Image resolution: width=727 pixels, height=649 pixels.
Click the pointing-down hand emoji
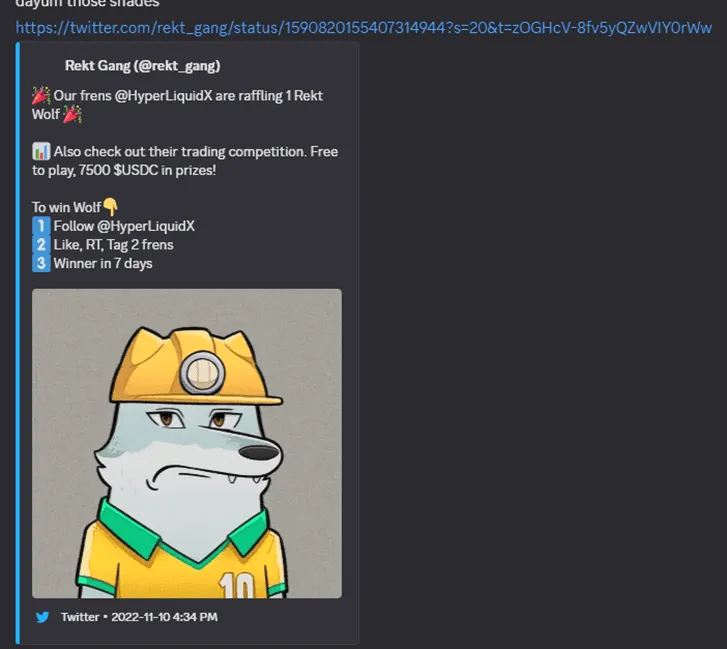(110, 207)
